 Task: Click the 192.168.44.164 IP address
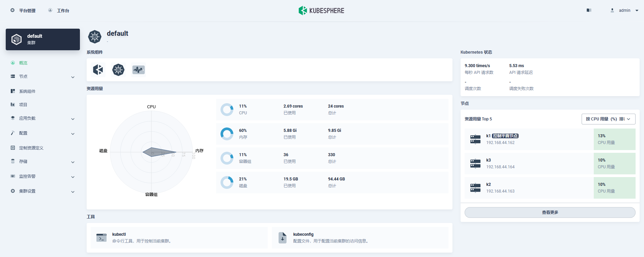(500, 167)
